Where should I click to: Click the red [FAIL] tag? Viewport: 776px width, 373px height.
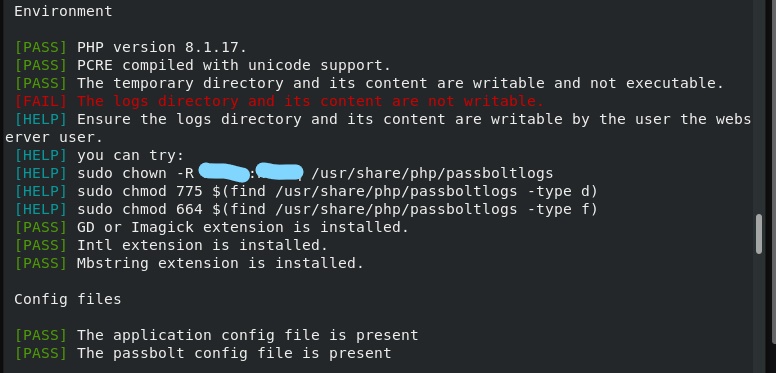41,101
